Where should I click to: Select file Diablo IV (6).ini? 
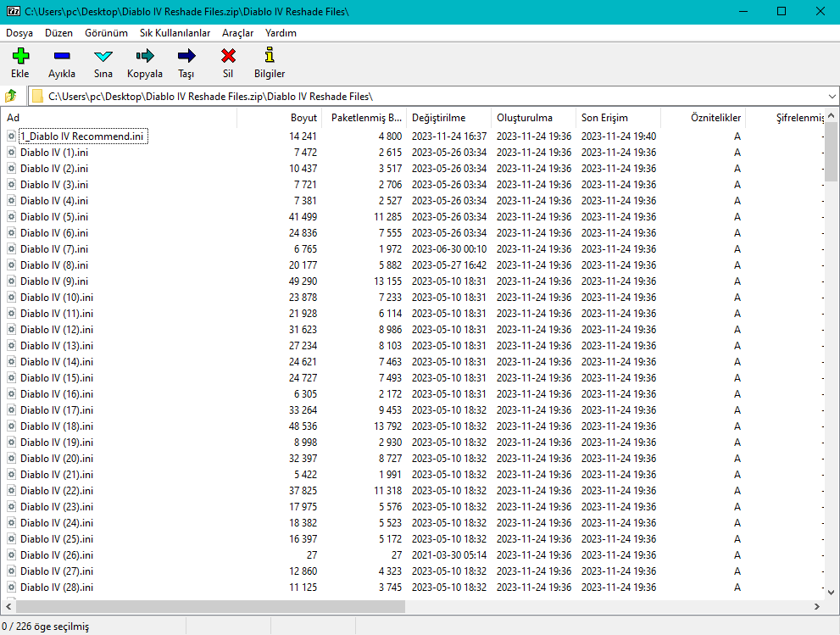(x=54, y=232)
